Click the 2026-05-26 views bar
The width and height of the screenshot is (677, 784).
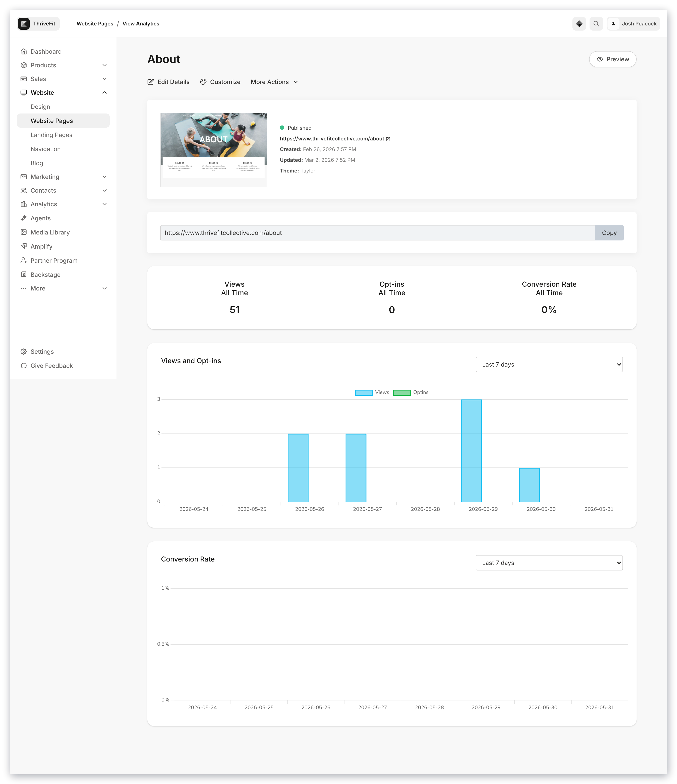[x=298, y=468]
